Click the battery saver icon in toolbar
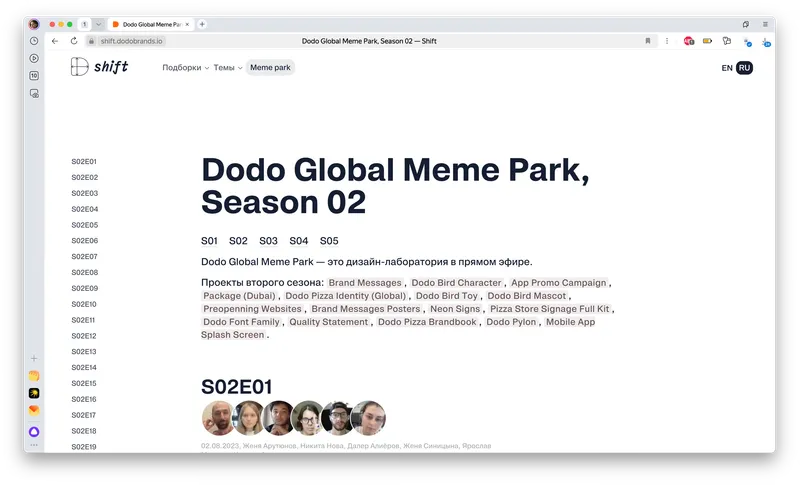 tap(708, 41)
